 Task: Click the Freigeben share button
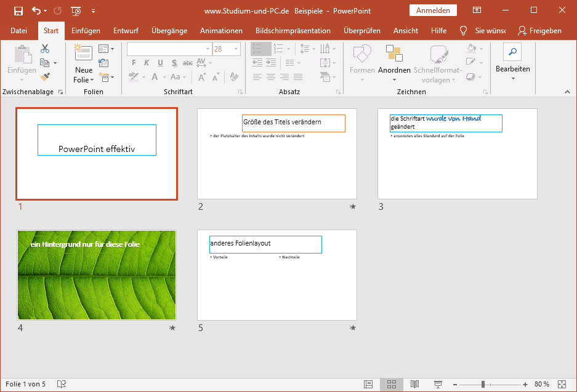pyautogui.click(x=539, y=31)
